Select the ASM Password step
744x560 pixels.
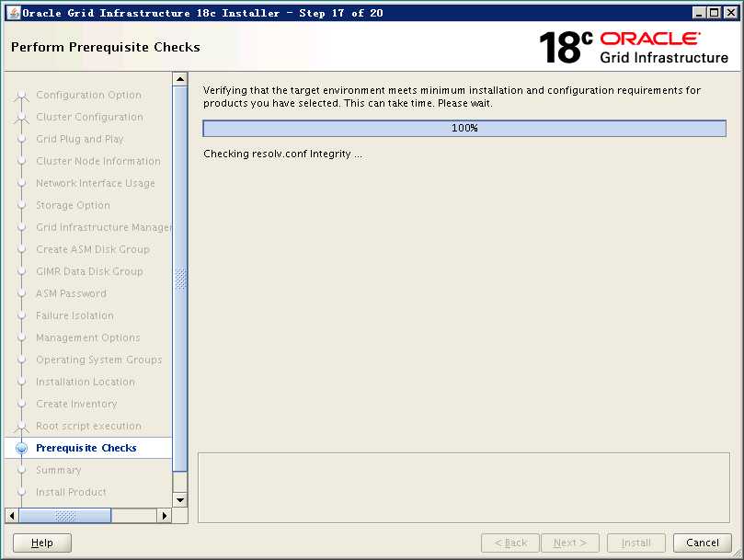[71, 293]
